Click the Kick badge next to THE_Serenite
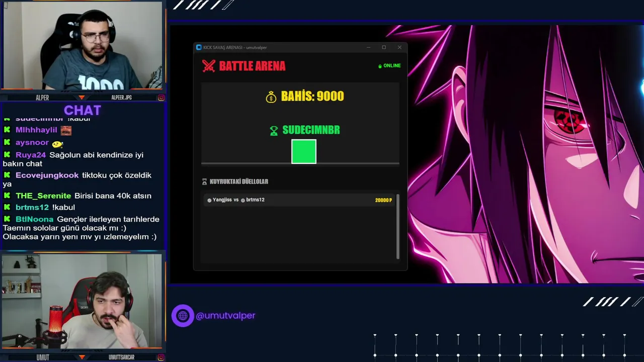 pos(7,196)
